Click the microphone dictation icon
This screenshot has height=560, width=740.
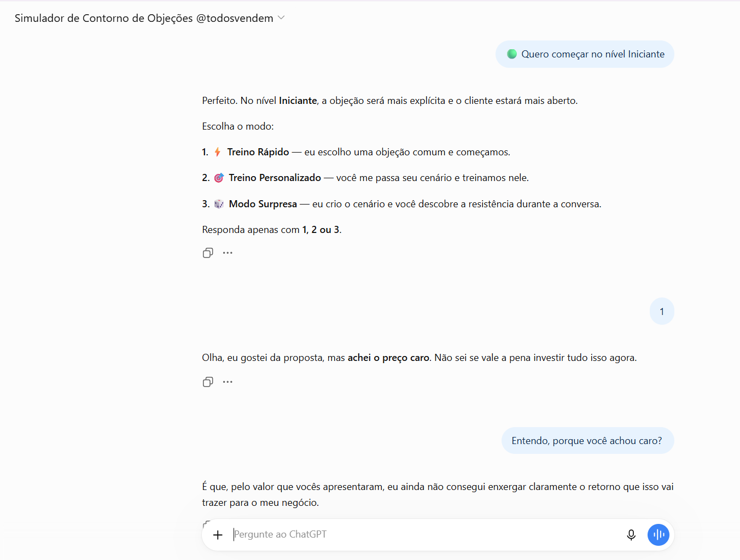pos(631,535)
